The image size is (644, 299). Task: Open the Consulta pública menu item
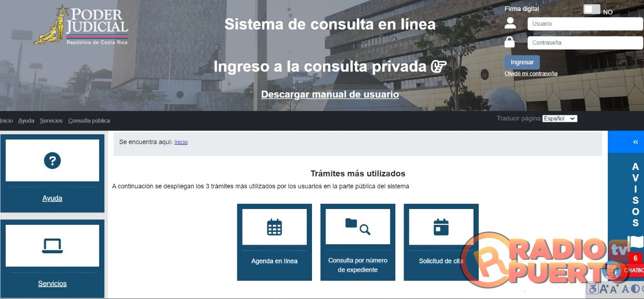[89, 121]
